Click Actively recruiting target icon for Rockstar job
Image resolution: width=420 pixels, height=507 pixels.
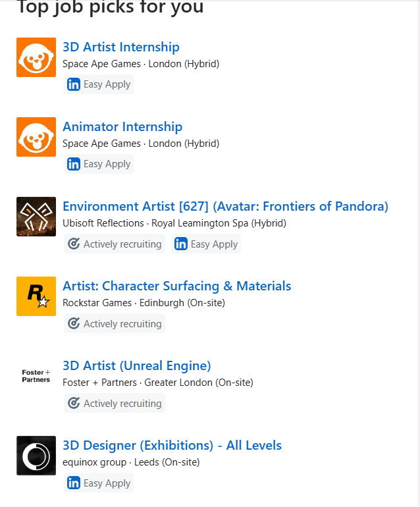point(74,323)
